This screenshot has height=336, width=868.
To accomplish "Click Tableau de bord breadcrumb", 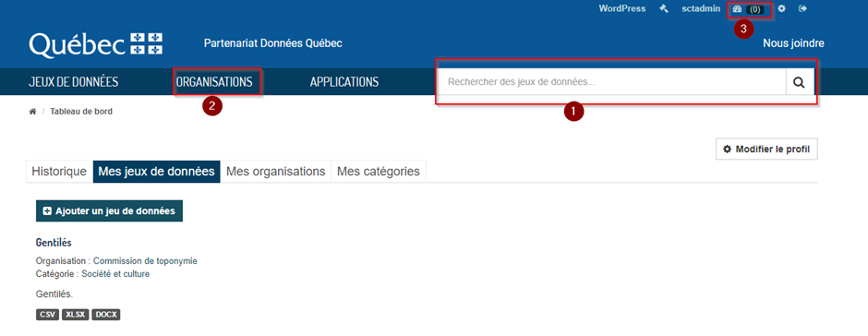I will pyautogui.click(x=81, y=112).
